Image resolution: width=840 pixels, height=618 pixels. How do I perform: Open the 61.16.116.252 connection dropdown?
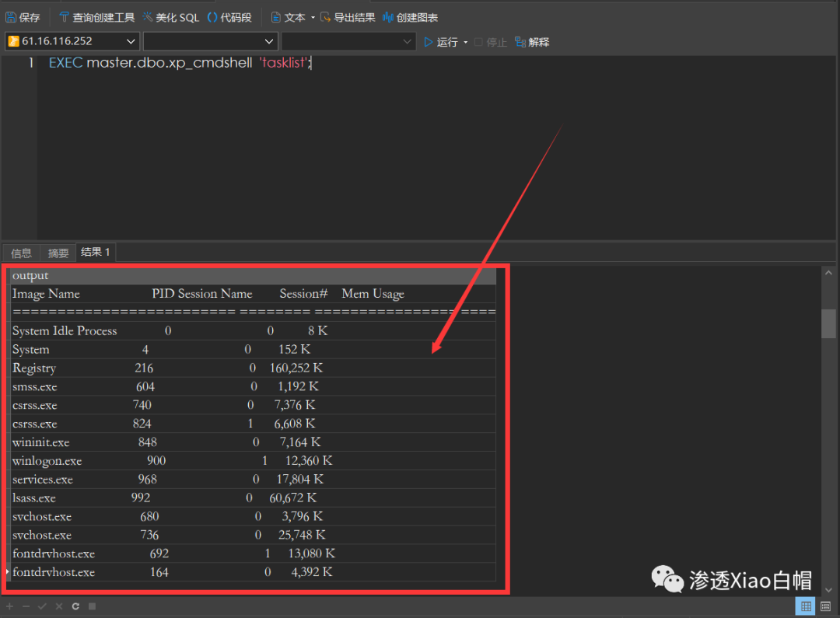coord(72,41)
